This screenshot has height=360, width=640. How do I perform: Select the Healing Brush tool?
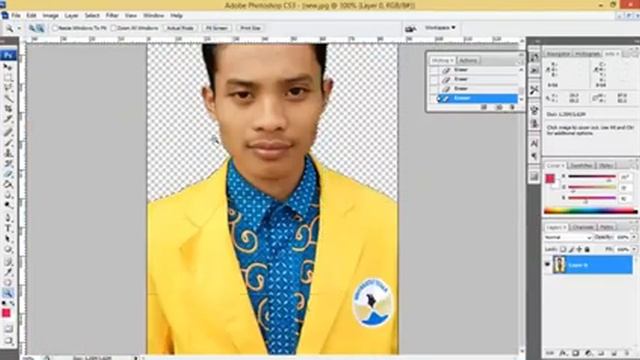coord(7,132)
